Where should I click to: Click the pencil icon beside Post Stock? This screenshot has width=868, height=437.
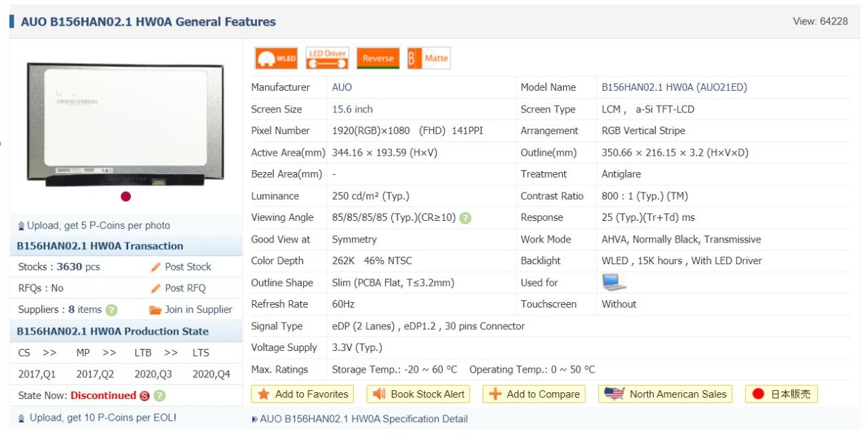156,267
